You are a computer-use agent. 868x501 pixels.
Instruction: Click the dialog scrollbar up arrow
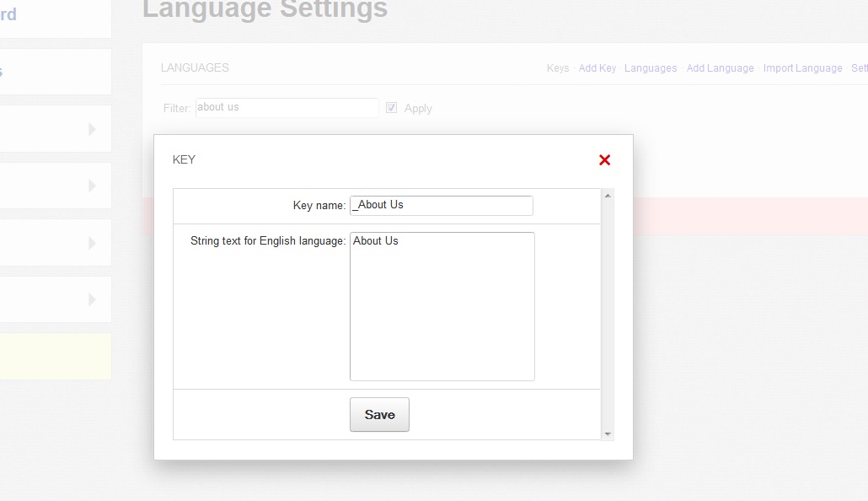click(608, 195)
